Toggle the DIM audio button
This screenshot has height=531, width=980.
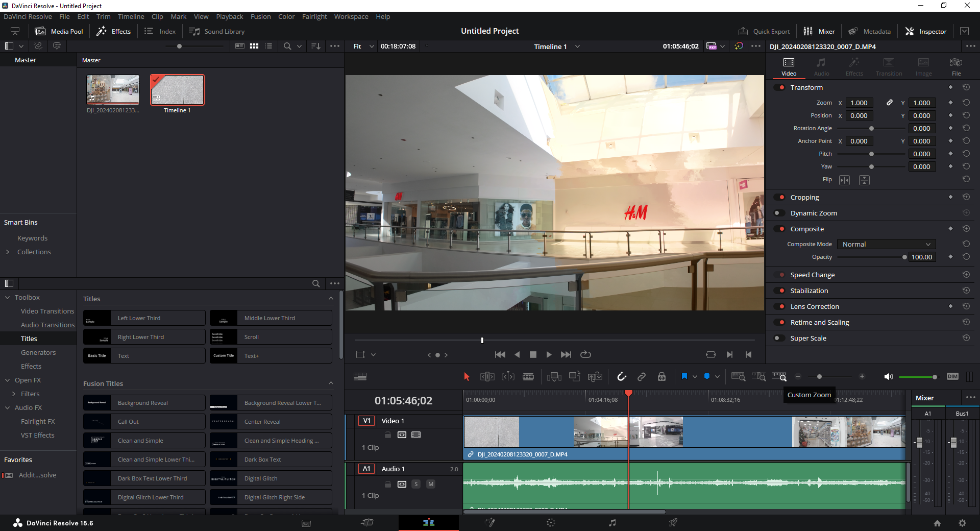coord(952,376)
